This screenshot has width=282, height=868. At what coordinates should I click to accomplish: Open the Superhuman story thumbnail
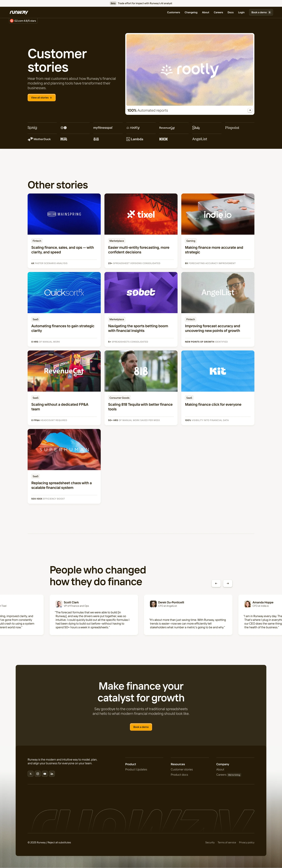click(64, 449)
